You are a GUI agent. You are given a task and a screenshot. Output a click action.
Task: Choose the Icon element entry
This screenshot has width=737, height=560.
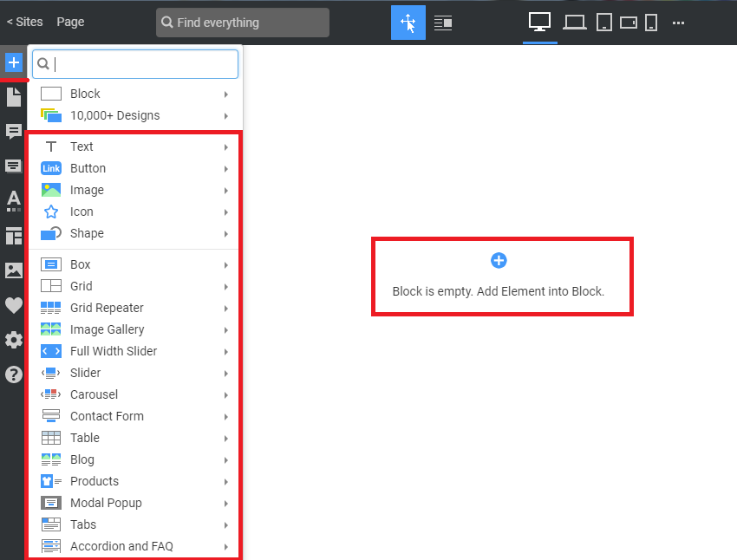135,212
